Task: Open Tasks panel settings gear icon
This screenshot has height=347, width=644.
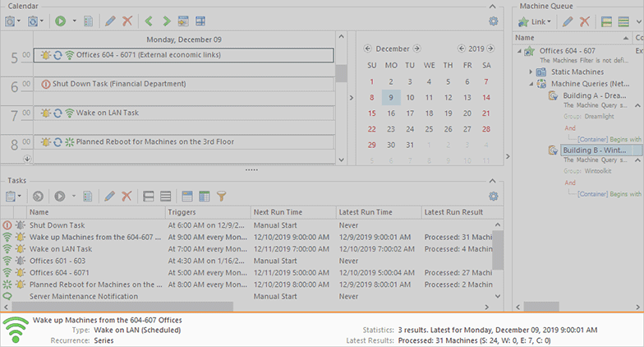Action: [493, 196]
